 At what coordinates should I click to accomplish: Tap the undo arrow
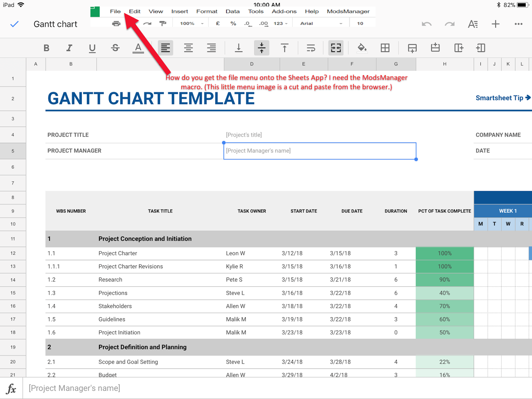point(427,24)
